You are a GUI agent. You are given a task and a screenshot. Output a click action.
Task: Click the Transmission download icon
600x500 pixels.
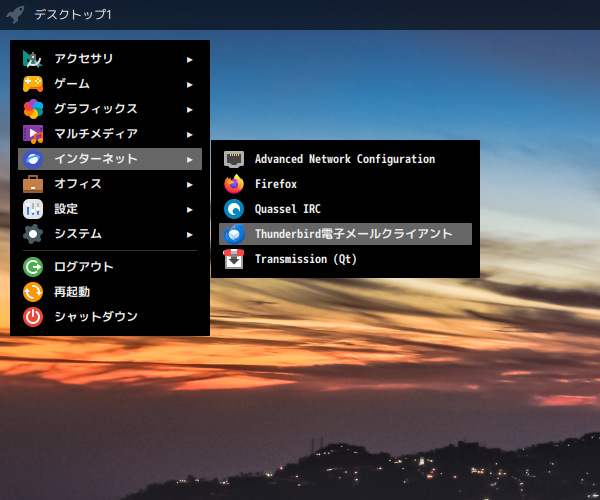click(234, 259)
